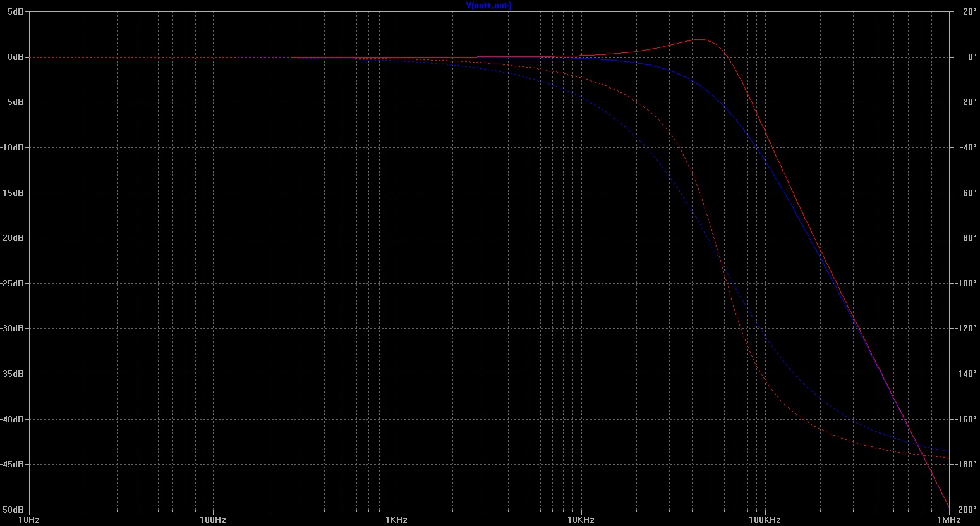Screen dimensions: 980x526
Task: Select the -180° phase axis label
Action: tap(966, 464)
